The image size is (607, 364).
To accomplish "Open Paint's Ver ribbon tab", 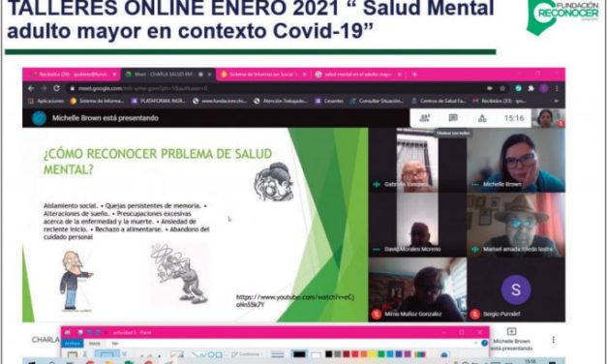I will 115,343.
